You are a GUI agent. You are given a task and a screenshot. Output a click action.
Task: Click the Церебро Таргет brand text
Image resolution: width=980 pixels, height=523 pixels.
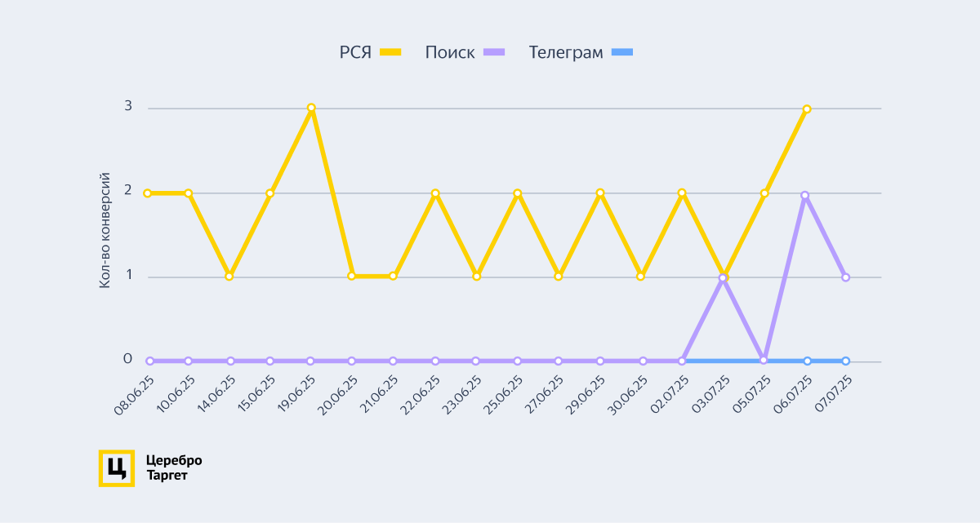173,468
